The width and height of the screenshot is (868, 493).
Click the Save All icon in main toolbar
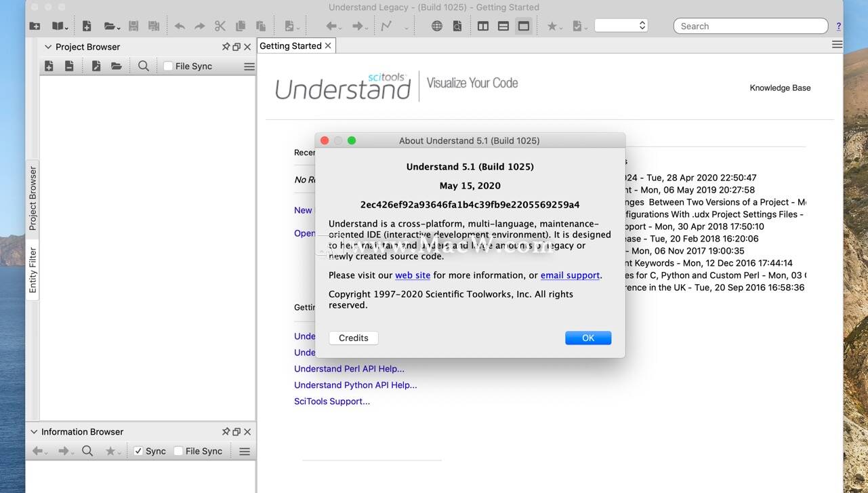pos(154,26)
